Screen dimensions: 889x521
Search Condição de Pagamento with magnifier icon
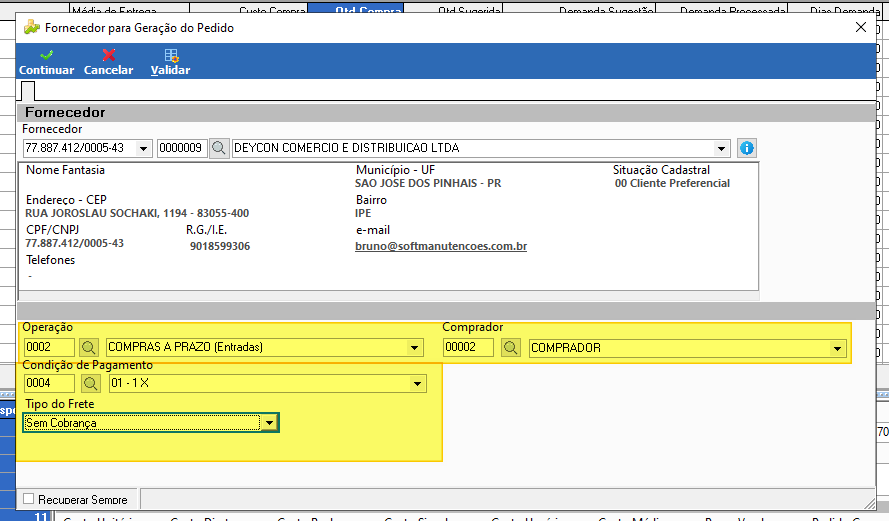(x=90, y=383)
